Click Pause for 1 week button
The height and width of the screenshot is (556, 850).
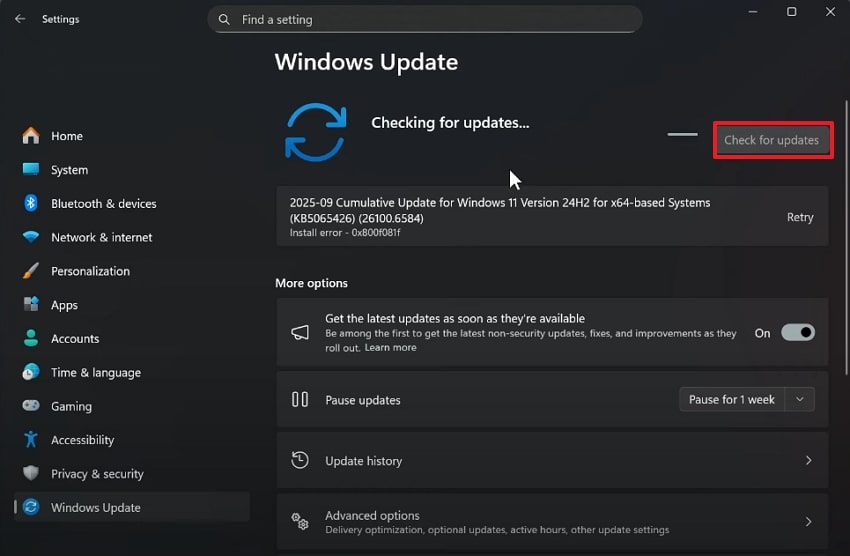pos(731,399)
